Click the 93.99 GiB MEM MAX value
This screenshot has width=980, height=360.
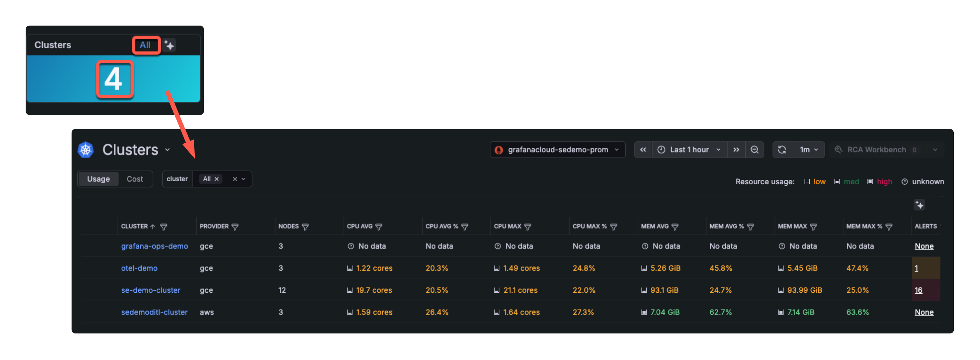click(x=804, y=290)
